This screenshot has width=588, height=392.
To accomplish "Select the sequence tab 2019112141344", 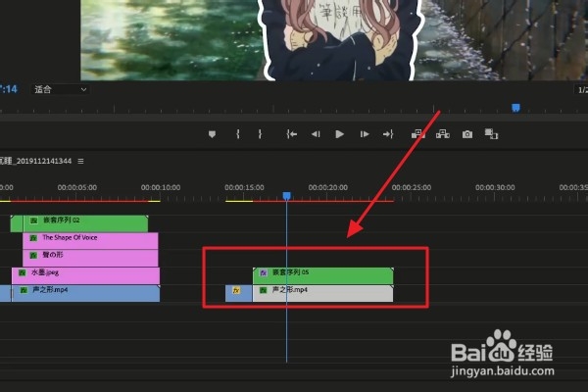I will click(35, 161).
